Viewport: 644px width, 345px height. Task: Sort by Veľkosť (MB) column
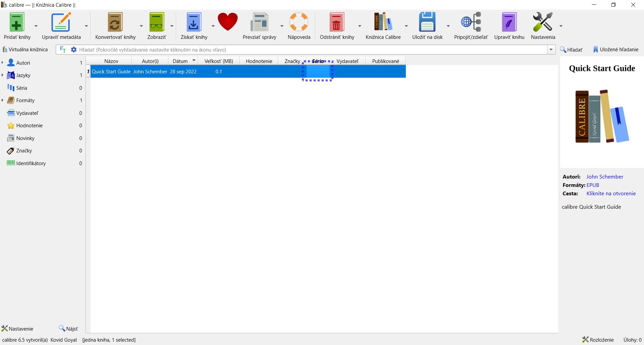pos(219,61)
